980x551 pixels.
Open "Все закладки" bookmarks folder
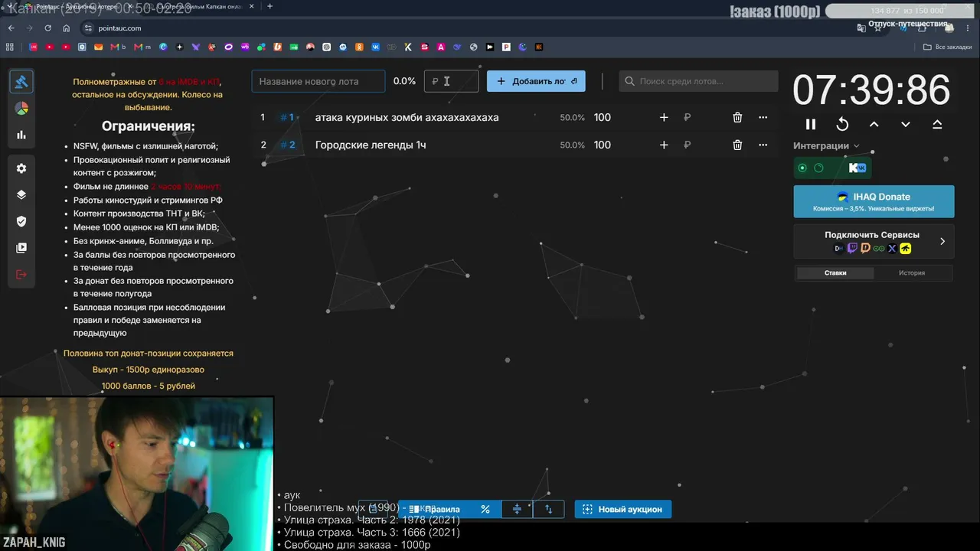coord(948,47)
